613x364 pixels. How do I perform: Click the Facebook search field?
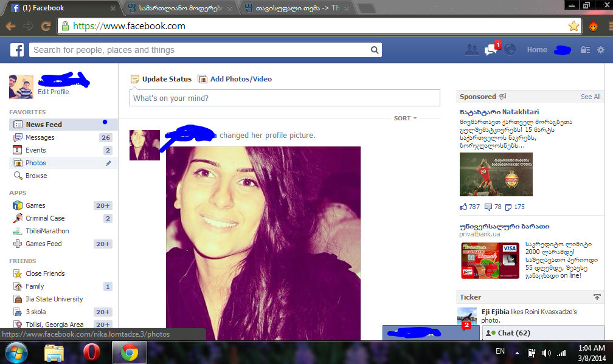pos(199,50)
